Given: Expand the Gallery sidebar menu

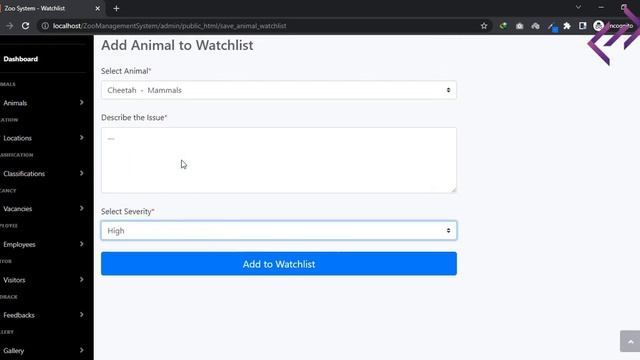Looking at the screenshot, I should point(43,350).
